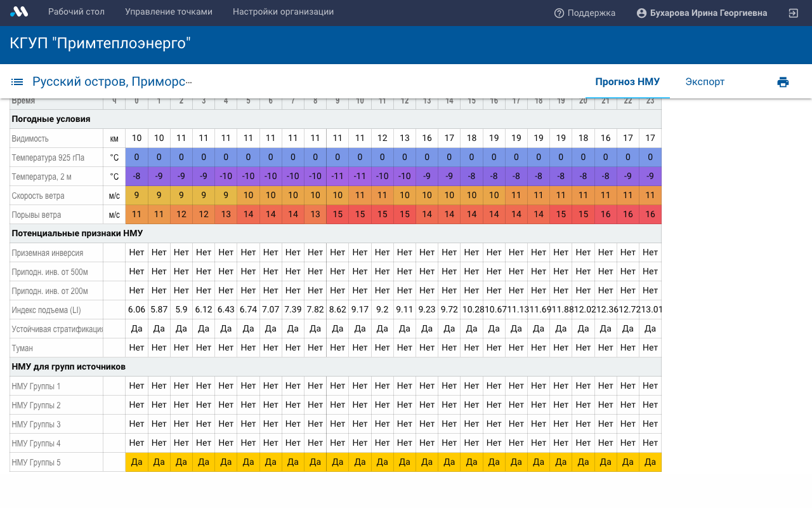Switch to the Экспорт tab
This screenshot has width=812, height=508.
click(x=705, y=82)
